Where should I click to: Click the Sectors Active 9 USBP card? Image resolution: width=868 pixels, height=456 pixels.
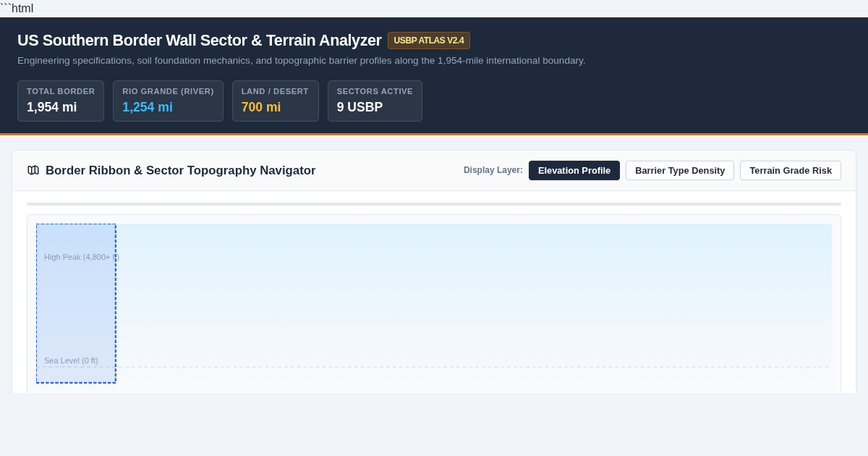pyautogui.click(x=375, y=101)
